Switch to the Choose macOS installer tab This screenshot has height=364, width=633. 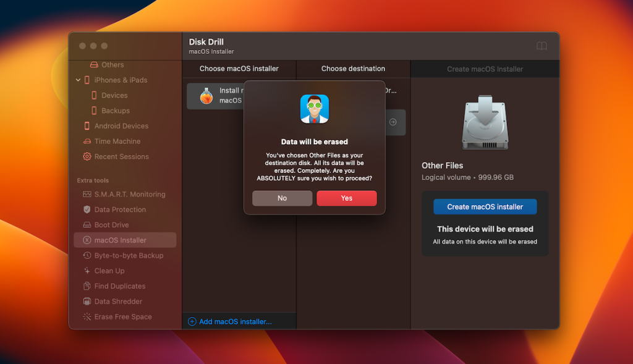point(240,69)
